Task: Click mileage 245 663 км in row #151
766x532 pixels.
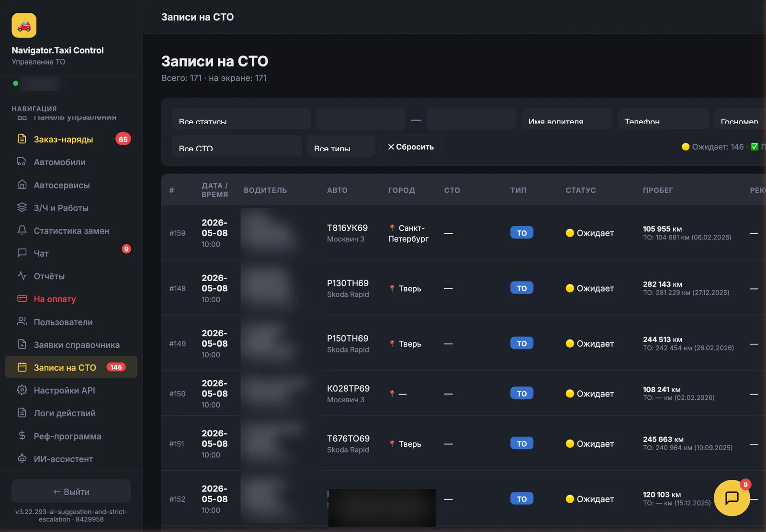Action: click(x=663, y=439)
